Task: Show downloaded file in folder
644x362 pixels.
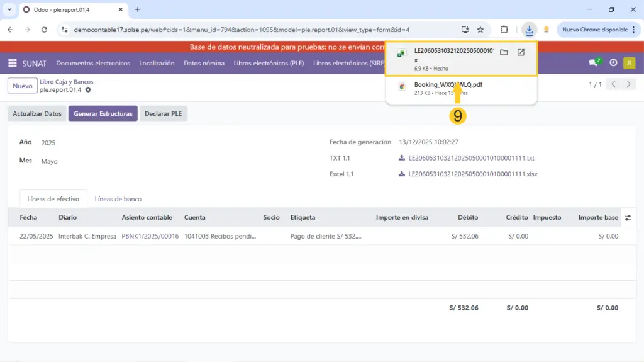Action: (x=504, y=53)
